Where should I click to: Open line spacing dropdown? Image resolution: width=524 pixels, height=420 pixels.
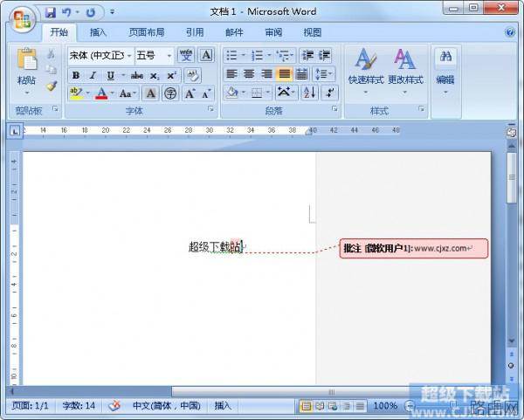[323, 74]
